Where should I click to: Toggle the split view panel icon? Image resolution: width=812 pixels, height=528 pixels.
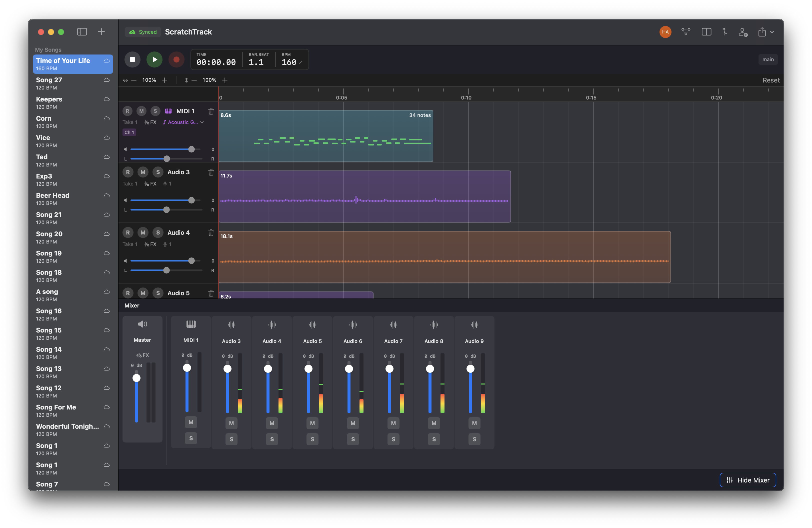(706, 32)
